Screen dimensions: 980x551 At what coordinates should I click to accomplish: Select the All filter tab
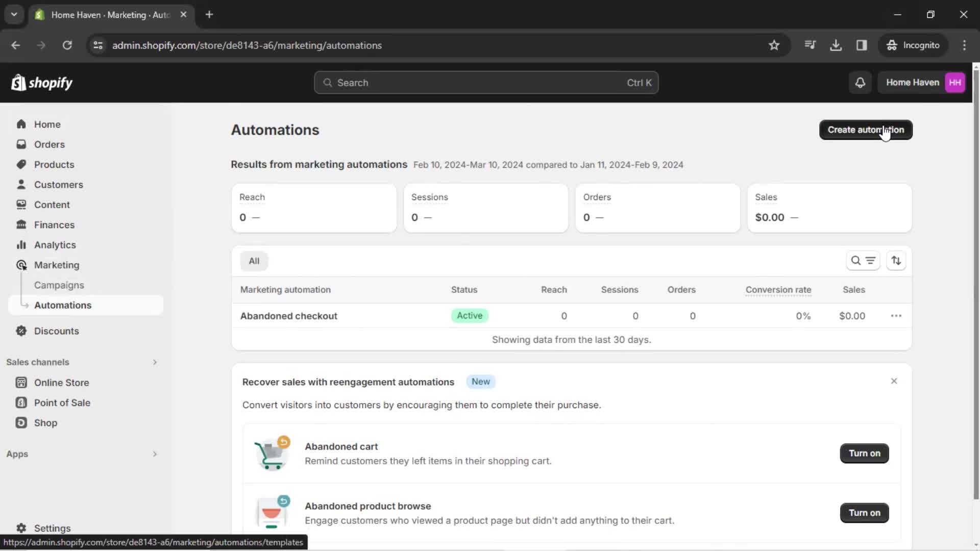[254, 260]
